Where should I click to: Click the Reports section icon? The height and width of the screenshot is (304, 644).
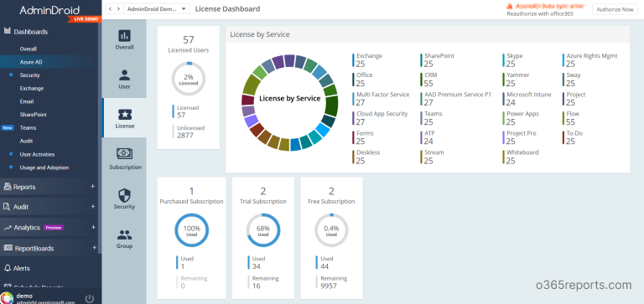(x=8, y=187)
